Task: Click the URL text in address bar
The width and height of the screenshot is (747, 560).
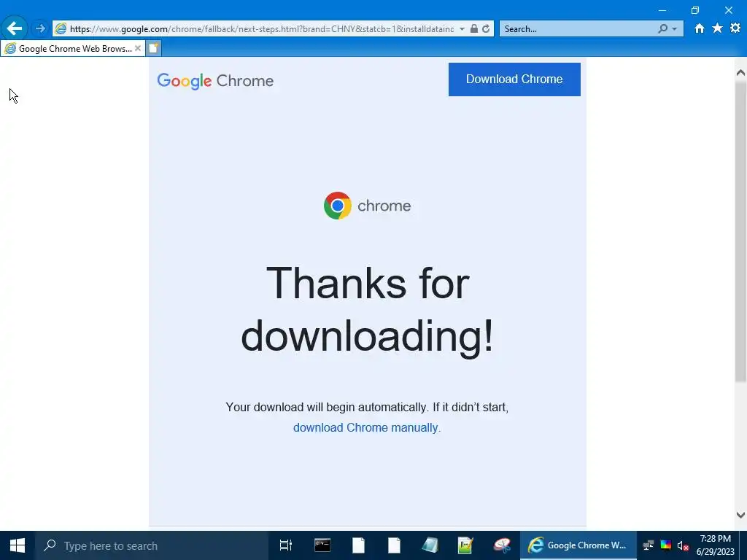Action: point(262,29)
